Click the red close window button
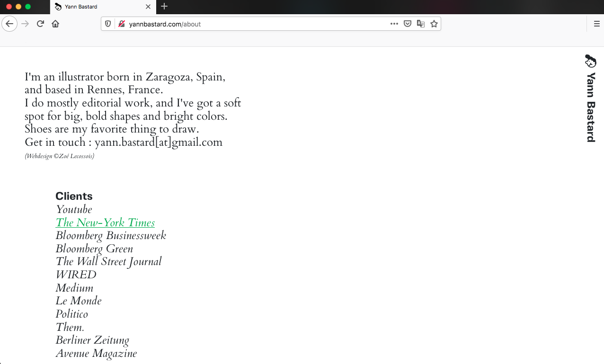This screenshot has width=604, height=364. click(9, 7)
